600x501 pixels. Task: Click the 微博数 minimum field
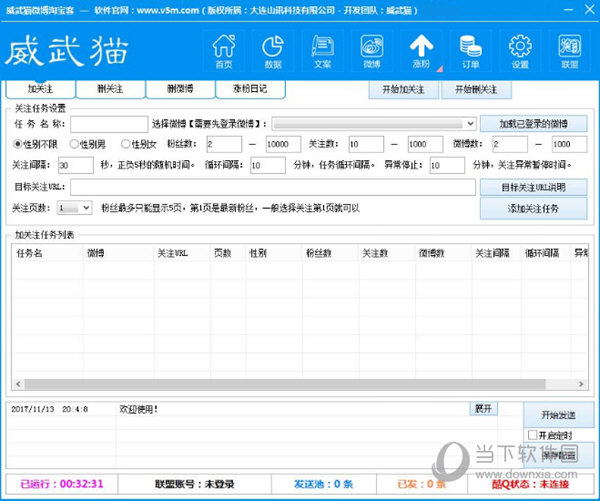tap(510, 144)
